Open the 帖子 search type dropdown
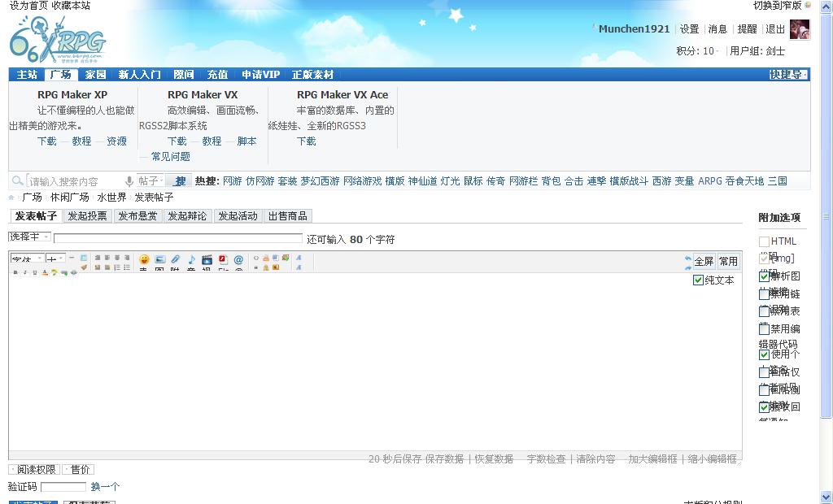The image size is (833, 504). 150,181
